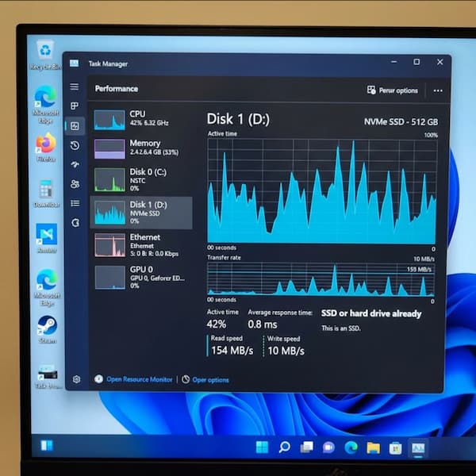476x476 pixels.
Task: Click the Active time disk graph
Action: [x=322, y=191]
